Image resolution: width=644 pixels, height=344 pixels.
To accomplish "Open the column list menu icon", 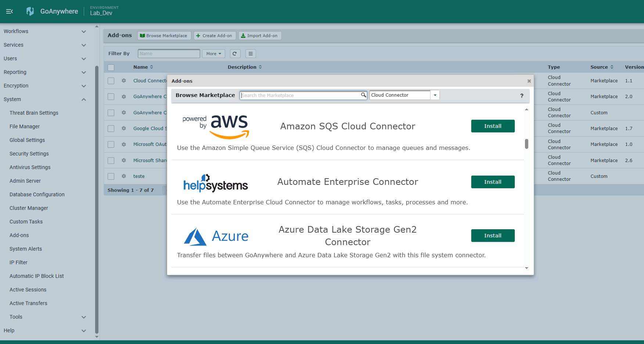I will click(x=251, y=54).
